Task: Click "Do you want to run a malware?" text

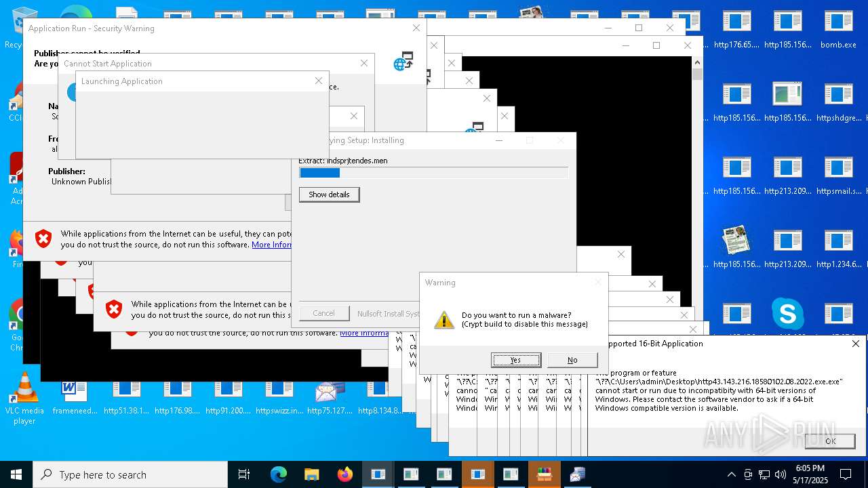Action: [517, 315]
